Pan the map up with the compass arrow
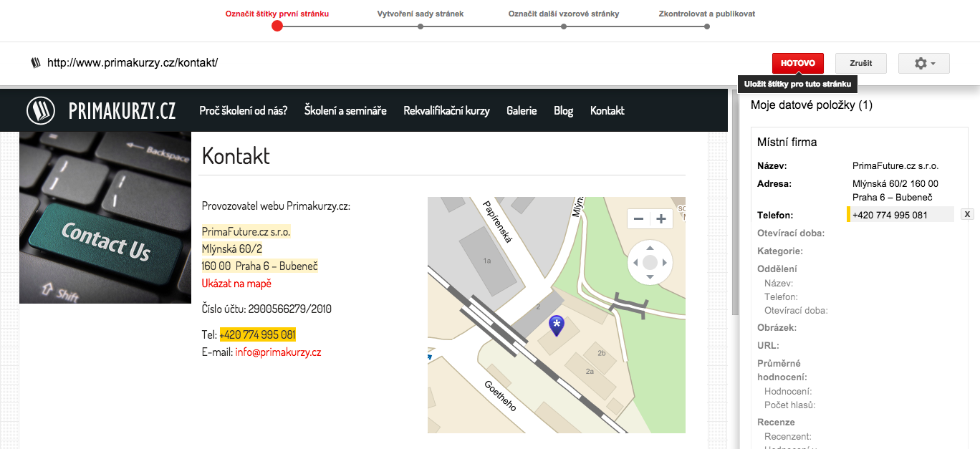Viewport: 980px width, 449px height. tap(650, 248)
